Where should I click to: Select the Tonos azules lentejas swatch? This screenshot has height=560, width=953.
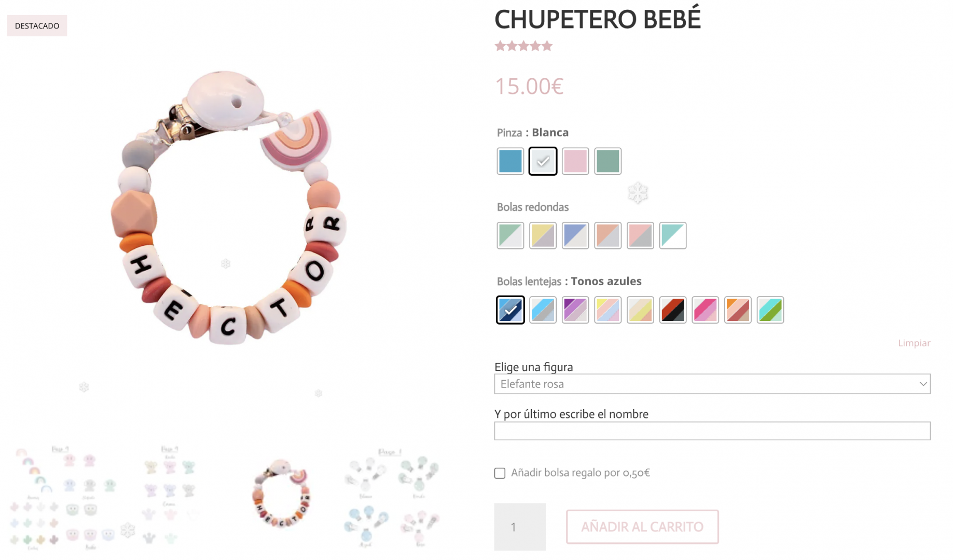click(510, 310)
